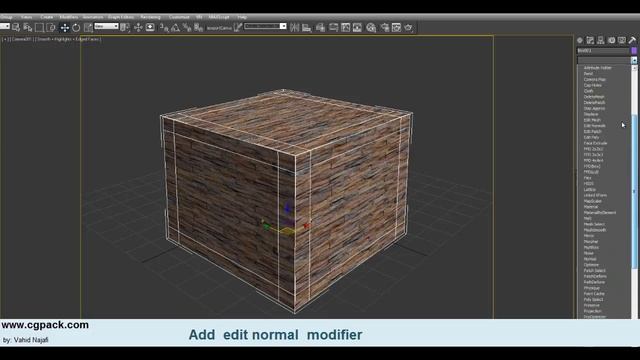Screen dimensions: 640x360
Task: Activate Select and Scale tool
Action: [88, 27]
